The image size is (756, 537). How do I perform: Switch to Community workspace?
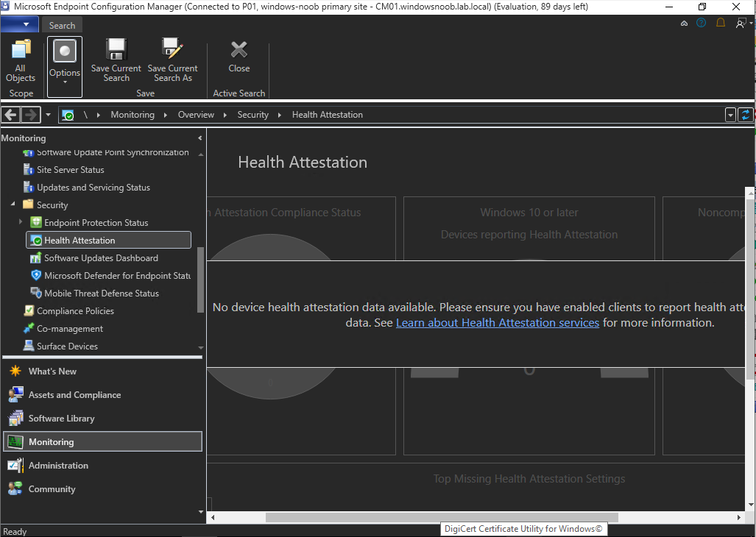(52, 489)
